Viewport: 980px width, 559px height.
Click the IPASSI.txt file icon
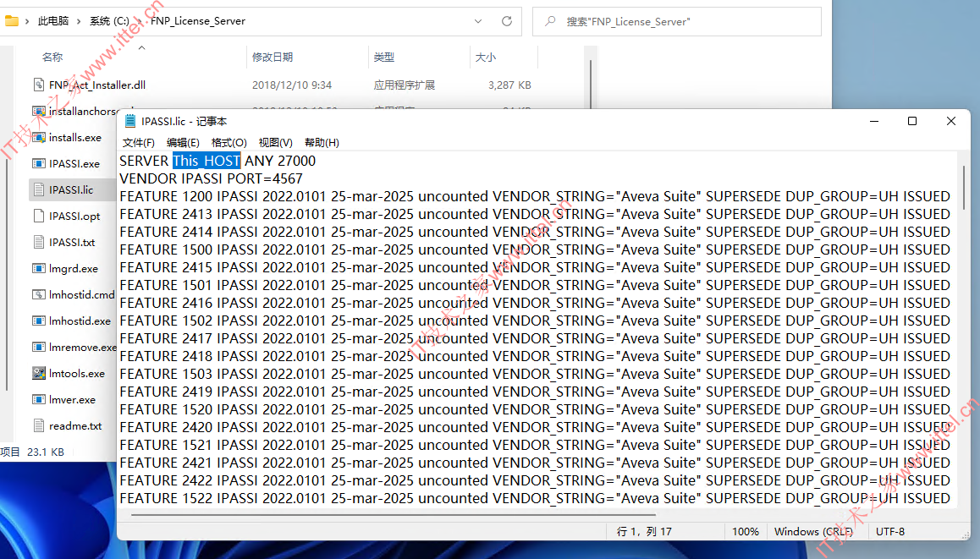pyautogui.click(x=39, y=243)
